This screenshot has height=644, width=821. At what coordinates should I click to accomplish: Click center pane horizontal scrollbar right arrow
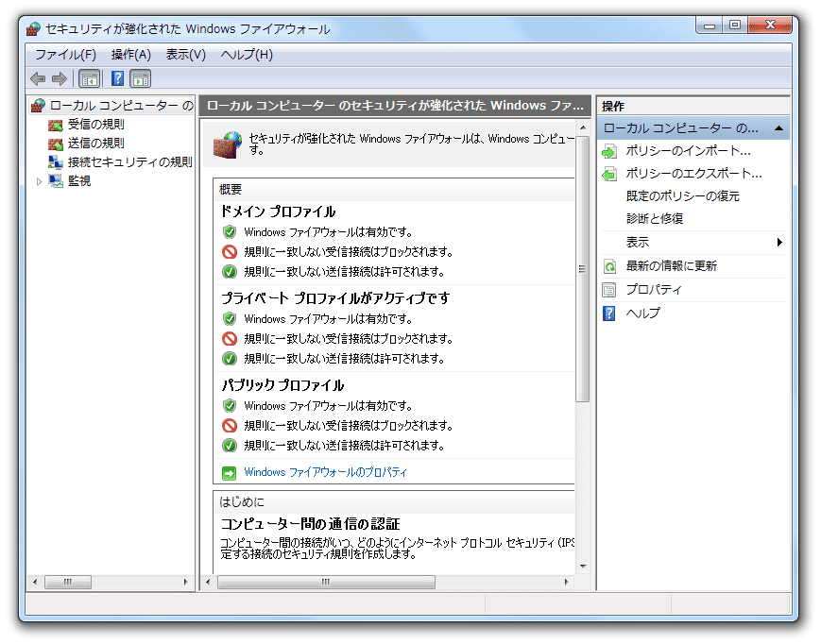566,583
